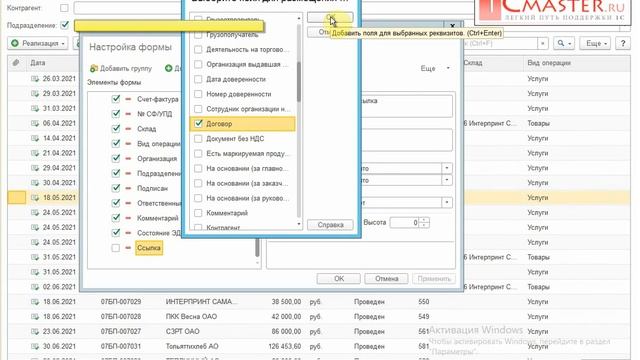Open Справка in field selection dialog
The height and width of the screenshot is (360, 640).
pos(330,225)
